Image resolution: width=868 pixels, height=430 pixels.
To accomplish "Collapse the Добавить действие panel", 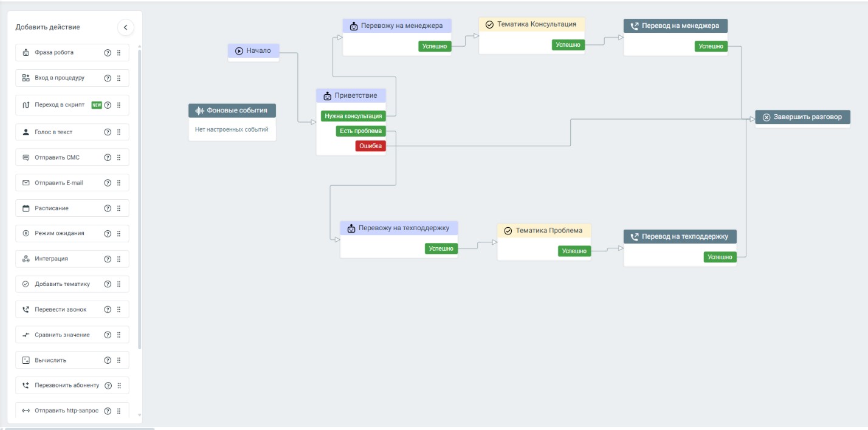I will click(x=125, y=27).
